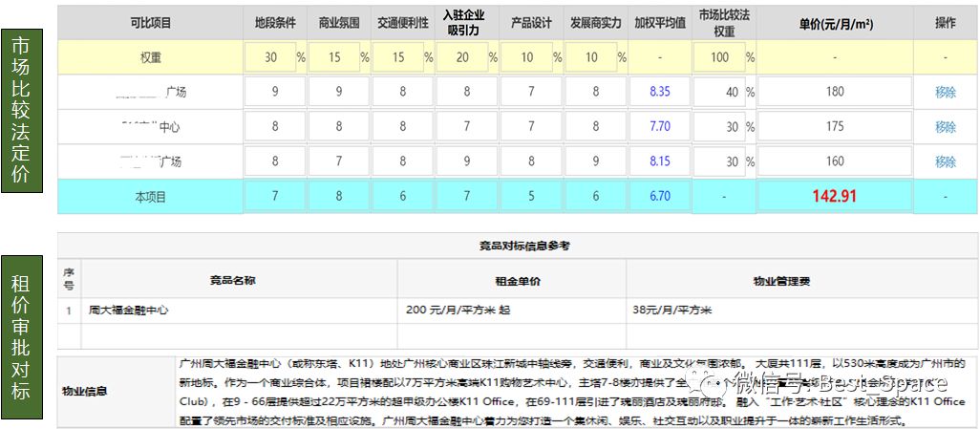
Task: Edit the unit price field showing 180
Action: [835, 93]
